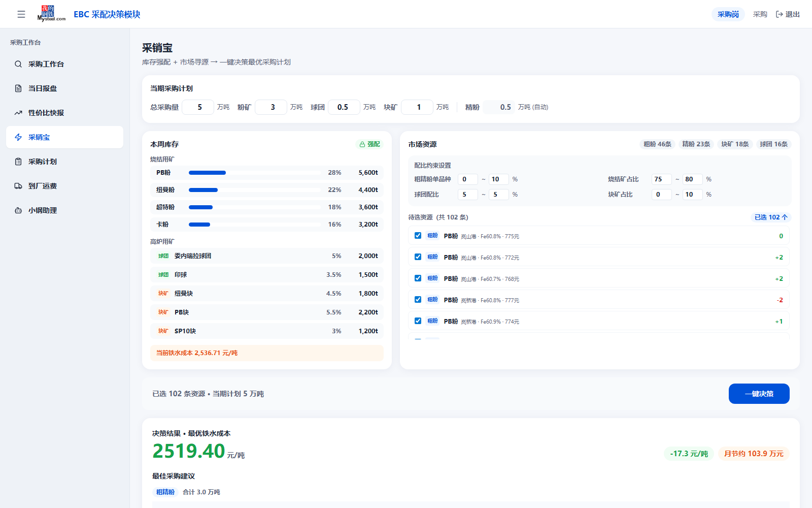The width and height of the screenshot is (812, 508).
Task: Uncheck first PB粉 775元 resource
Action: coord(418,236)
